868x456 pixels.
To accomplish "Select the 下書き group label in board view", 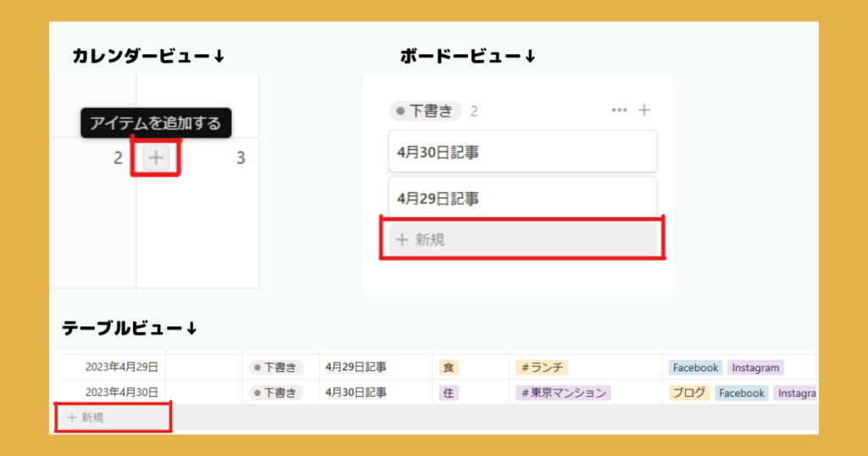I will [x=426, y=111].
